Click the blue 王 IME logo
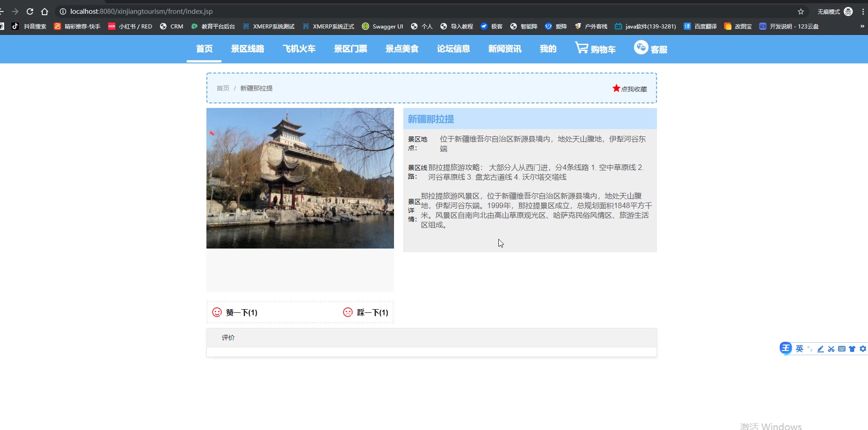Screen dimensions: 868x430 tap(786, 348)
